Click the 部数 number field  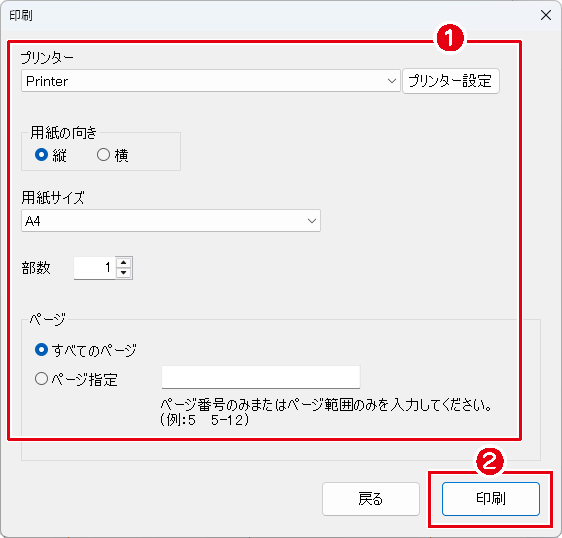(95, 268)
